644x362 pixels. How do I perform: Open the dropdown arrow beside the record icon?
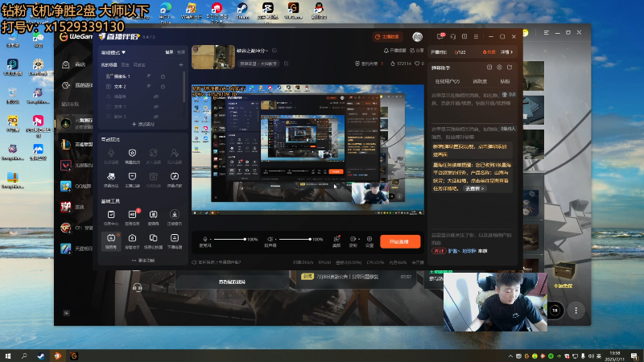point(358,239)
